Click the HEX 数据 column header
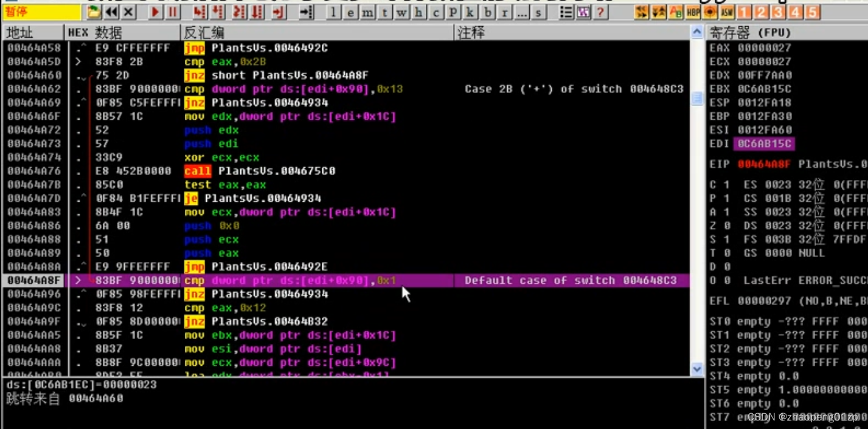Viewport: 868px width, 429px height. click(122, 33)
